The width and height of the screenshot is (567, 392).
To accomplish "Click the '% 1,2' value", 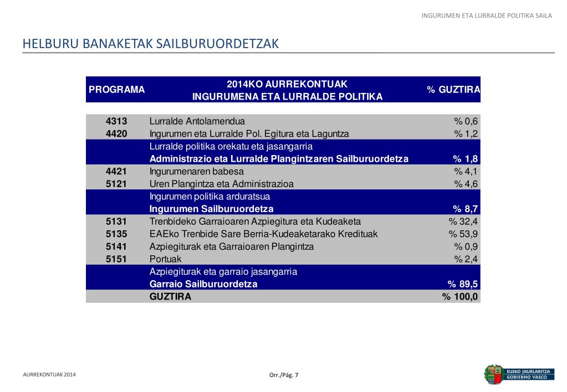I will pos(466,133).
